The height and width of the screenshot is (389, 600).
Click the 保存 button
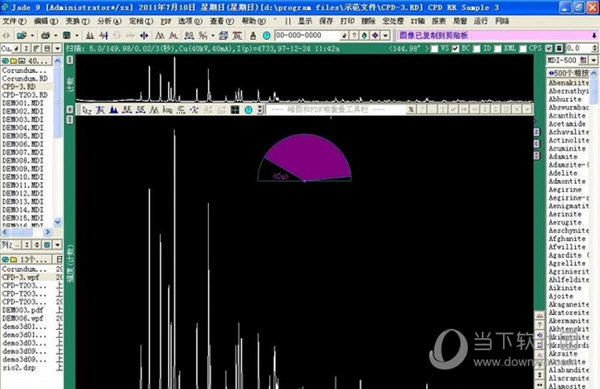tap(326, 21)
